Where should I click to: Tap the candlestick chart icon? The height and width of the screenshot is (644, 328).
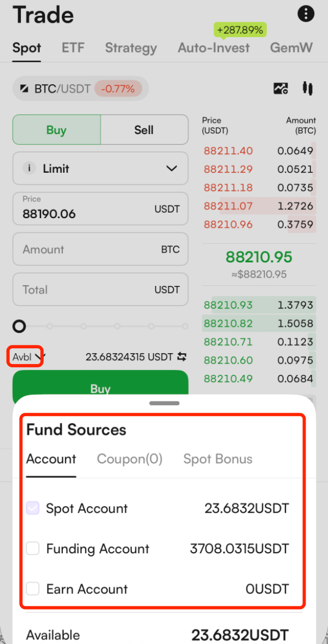307,88
